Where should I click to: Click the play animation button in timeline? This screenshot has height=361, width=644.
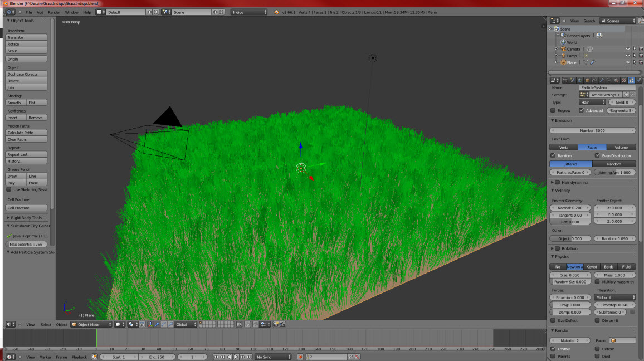[236, 357]
